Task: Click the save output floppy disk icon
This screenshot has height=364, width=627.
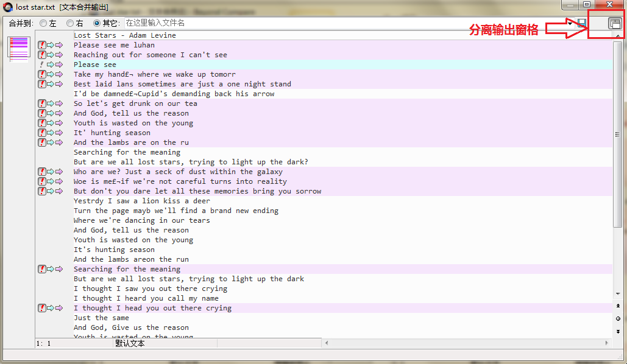Action: [581, 23]
